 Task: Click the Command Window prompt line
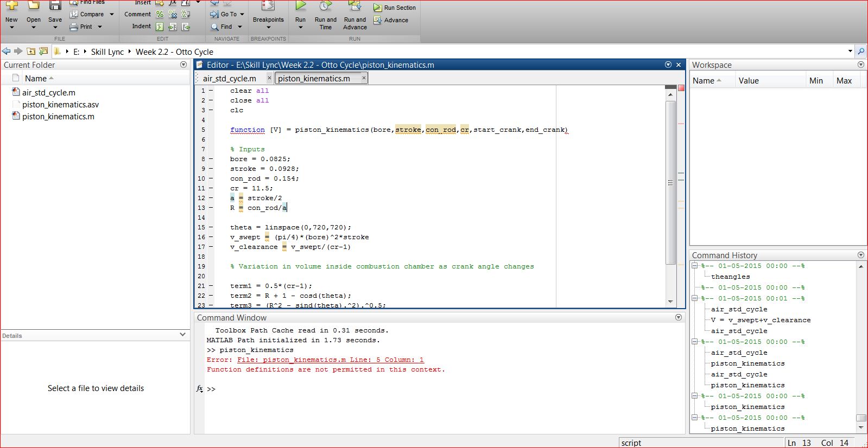point(440,389)
